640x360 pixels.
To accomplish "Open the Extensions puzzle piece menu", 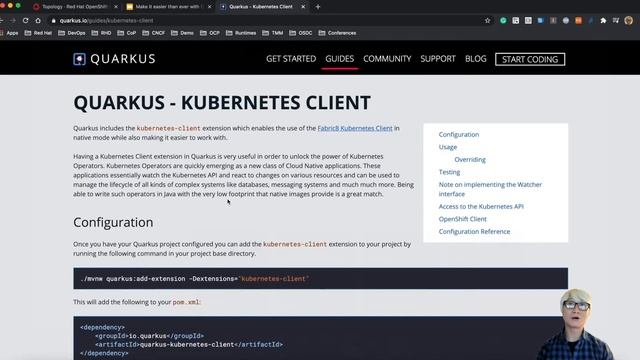I will point(603,20).
